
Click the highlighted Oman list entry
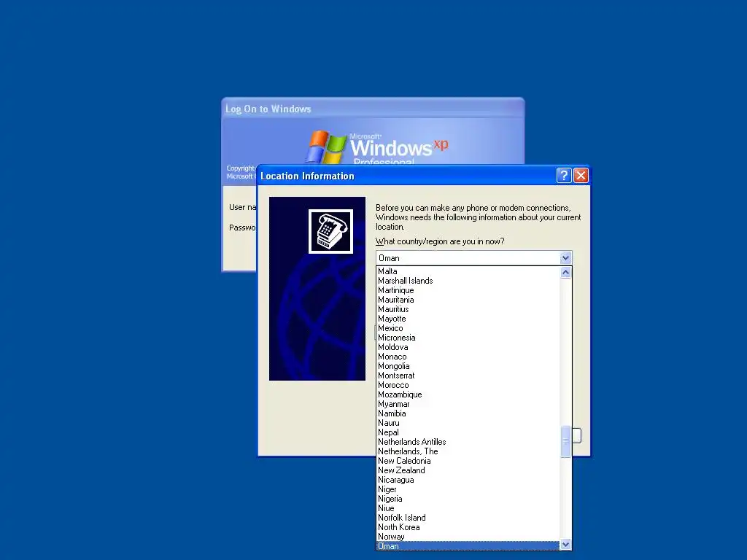468,546
